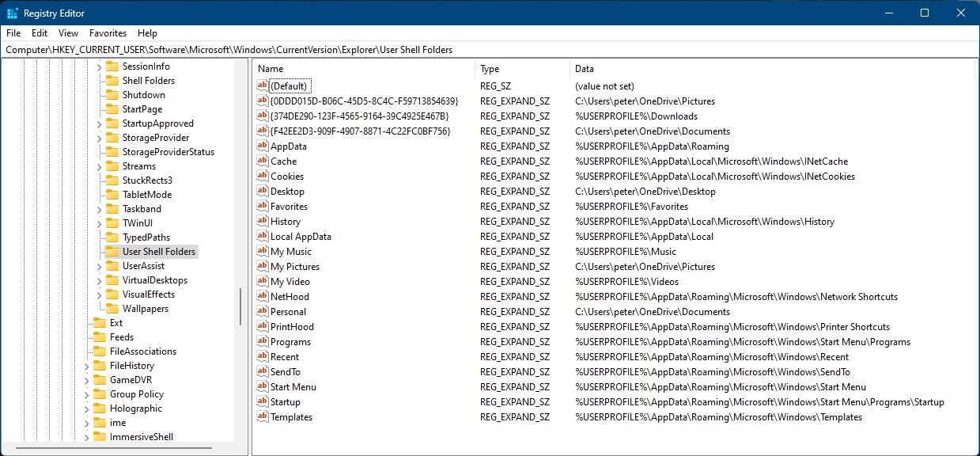
Task: Select the My Pictures value name
Action: click(295, 266)
